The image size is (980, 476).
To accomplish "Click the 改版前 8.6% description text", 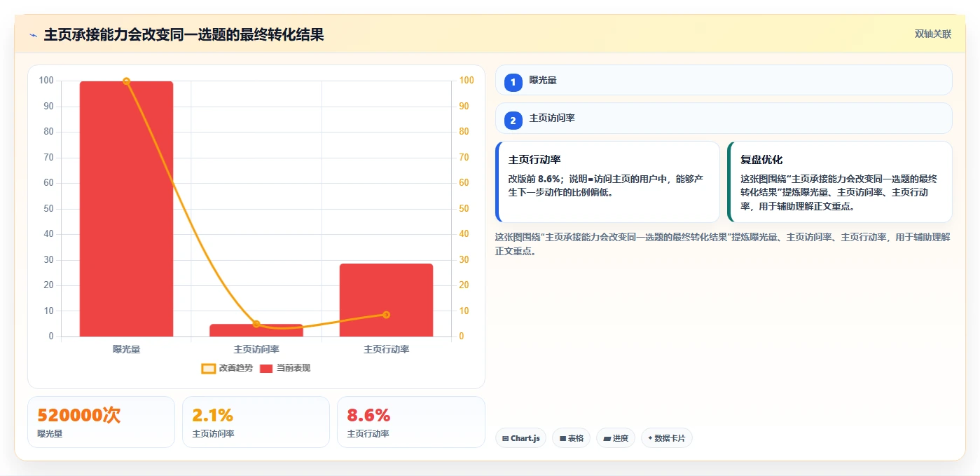I will tap(606, 186).
